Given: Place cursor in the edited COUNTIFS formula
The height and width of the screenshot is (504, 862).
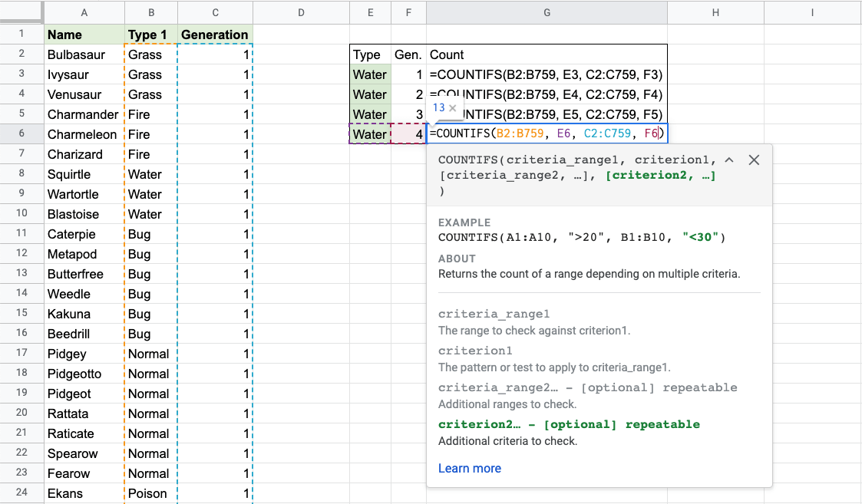Looking at the screenshot, I should 547,133.
